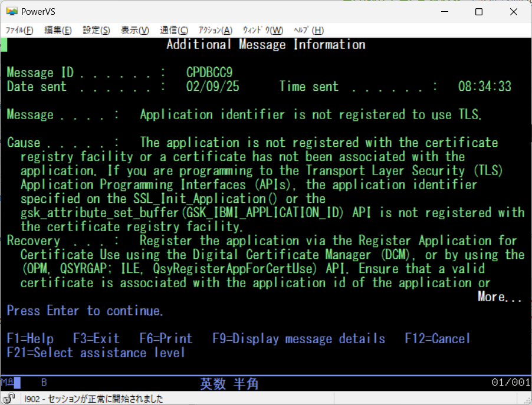Maximize the PowerVS window
532x405 pixels.
click(x=479, y=12)
